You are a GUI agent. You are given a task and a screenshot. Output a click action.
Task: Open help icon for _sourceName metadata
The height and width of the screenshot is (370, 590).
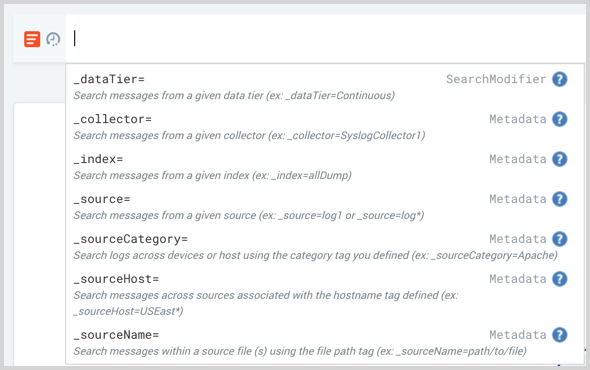(x=560, y=335)
